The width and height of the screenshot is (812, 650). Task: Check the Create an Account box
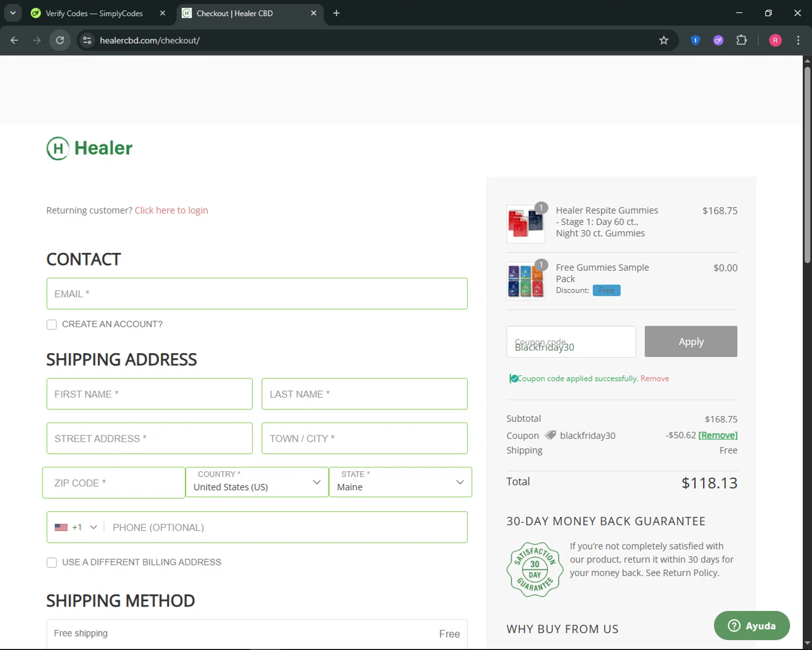click(51, 324)
